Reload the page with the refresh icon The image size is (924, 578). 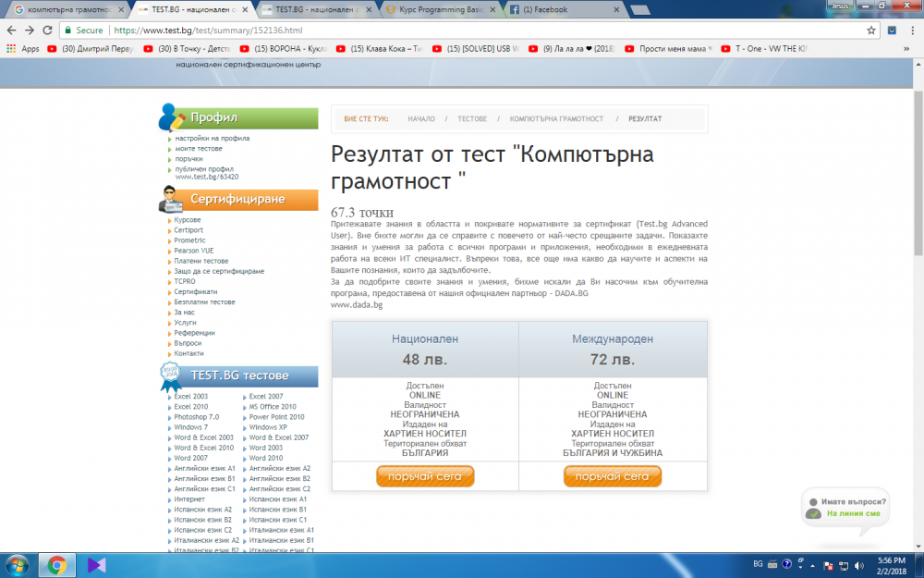point(48,31)
